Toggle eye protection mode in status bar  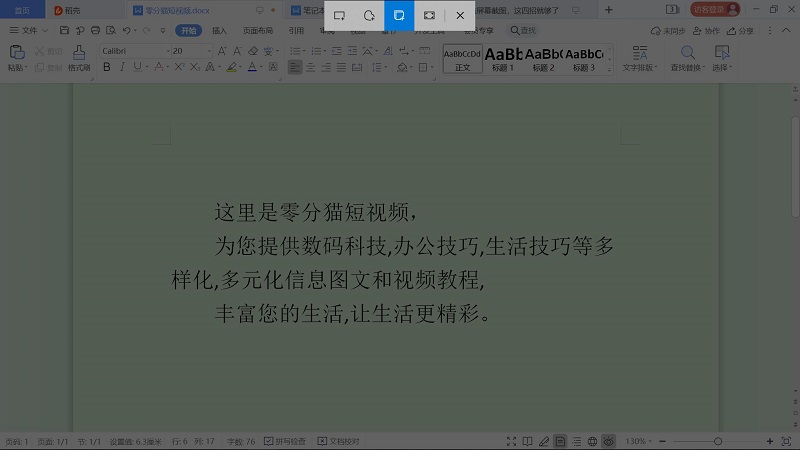tap(608, 441)
